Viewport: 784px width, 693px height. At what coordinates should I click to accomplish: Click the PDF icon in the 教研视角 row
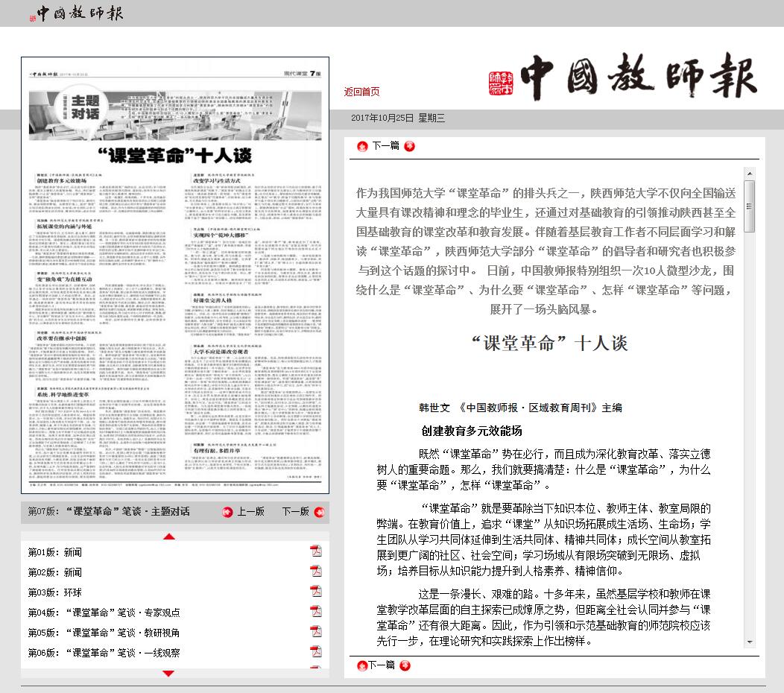tap(316, 631)
